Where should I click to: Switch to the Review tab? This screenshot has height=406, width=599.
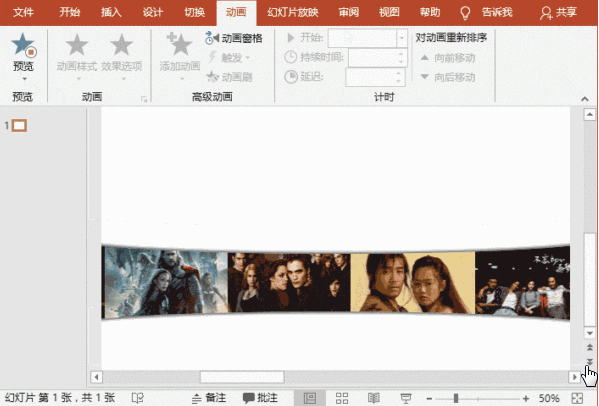pos(349,13)
